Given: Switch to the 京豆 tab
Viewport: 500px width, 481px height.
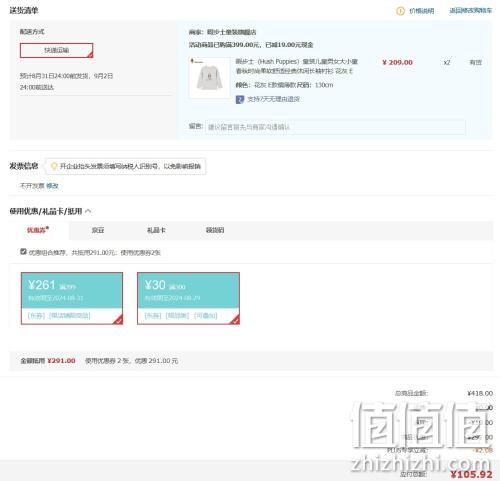Looking at the screenshot, I should [98, 230].
